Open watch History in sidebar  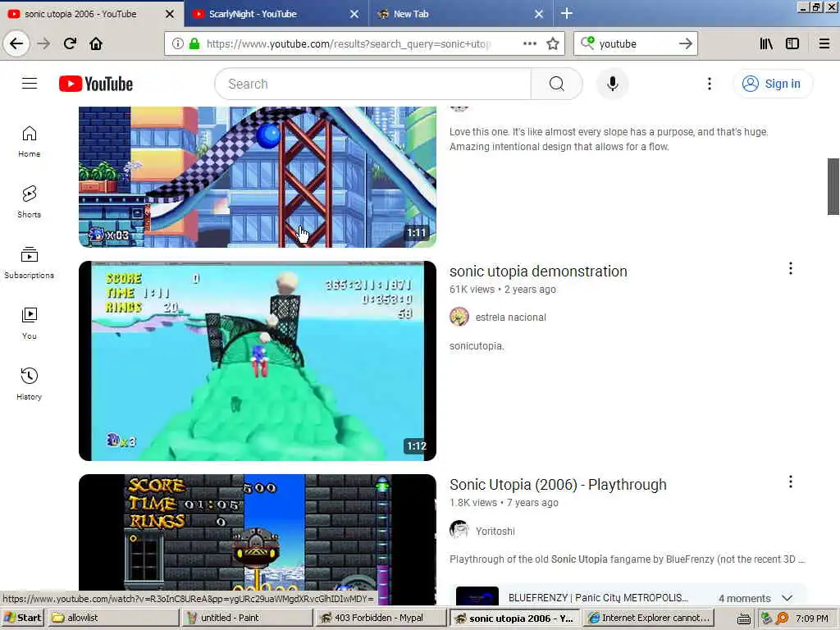click(29, 384)
